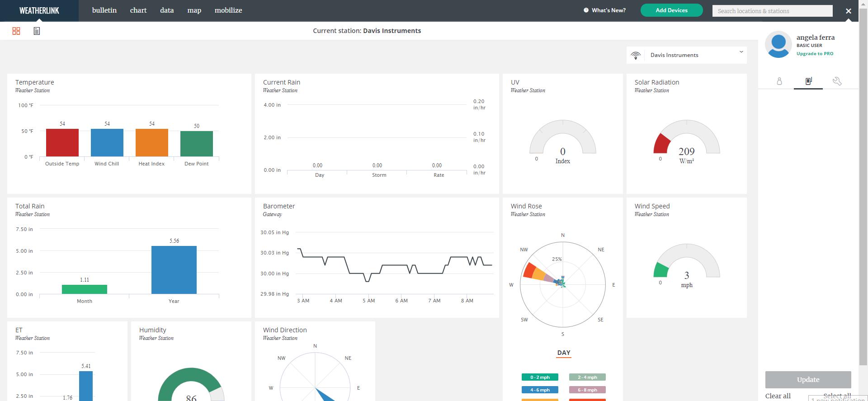Open the account person icon tab
Screen dimensions: 868x401
(x=779, y=81)
